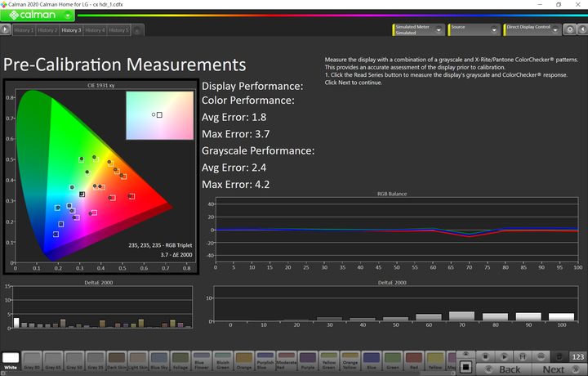Click the refresh button beside 123

pos(559,356)
